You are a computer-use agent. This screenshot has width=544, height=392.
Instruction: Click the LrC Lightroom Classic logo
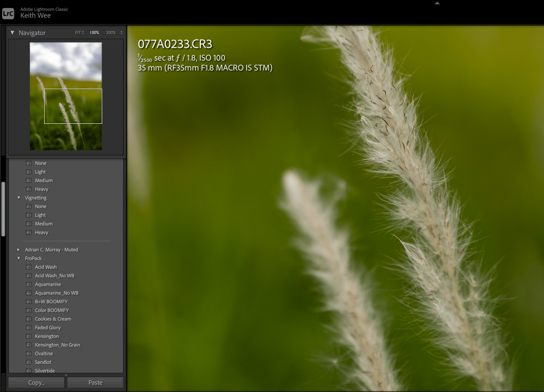coord(8,13)
